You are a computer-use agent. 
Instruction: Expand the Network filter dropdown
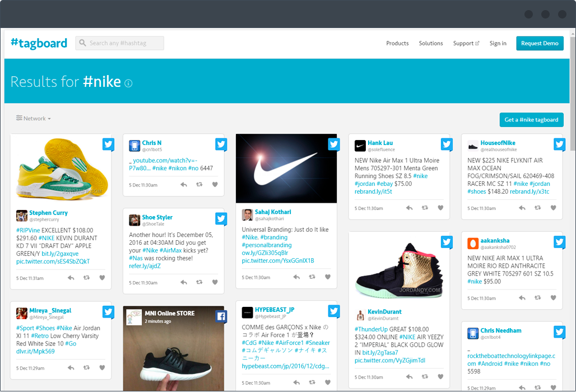(x=34, y=118)
